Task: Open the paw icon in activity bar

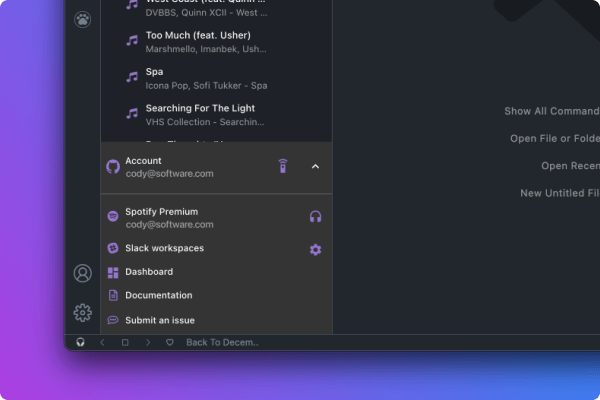Action: click(x=83, y=19)
